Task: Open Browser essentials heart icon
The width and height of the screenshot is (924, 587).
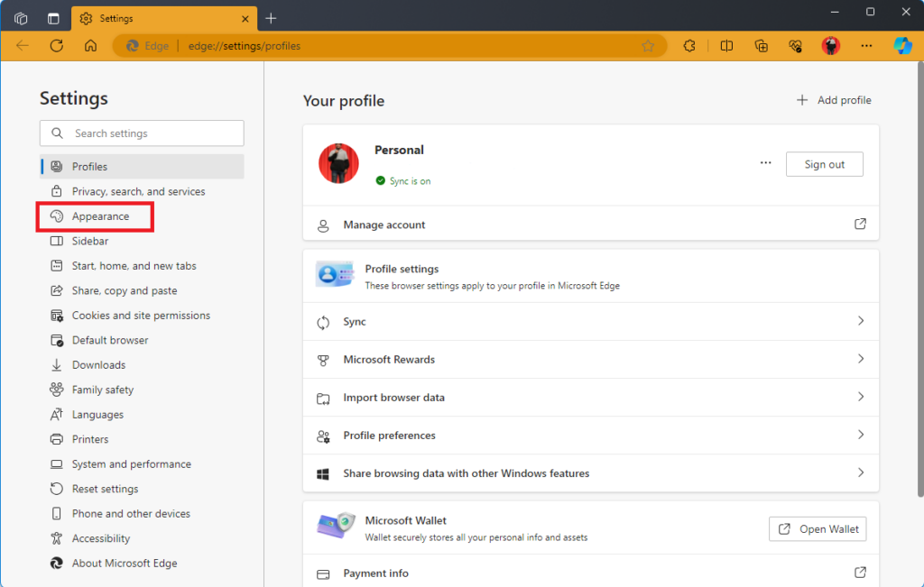Action: [796, 46]
